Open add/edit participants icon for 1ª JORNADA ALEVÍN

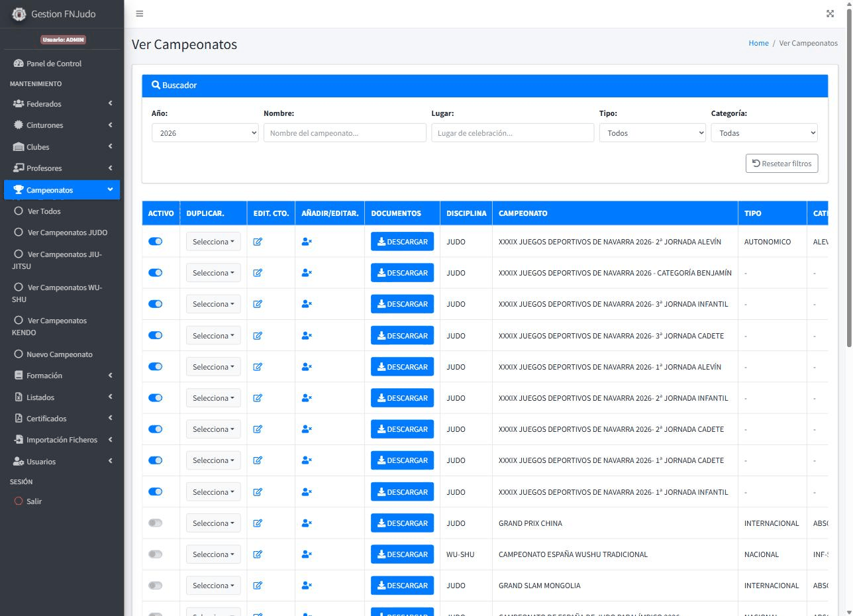pyautogui.click(x=307, y=367)
